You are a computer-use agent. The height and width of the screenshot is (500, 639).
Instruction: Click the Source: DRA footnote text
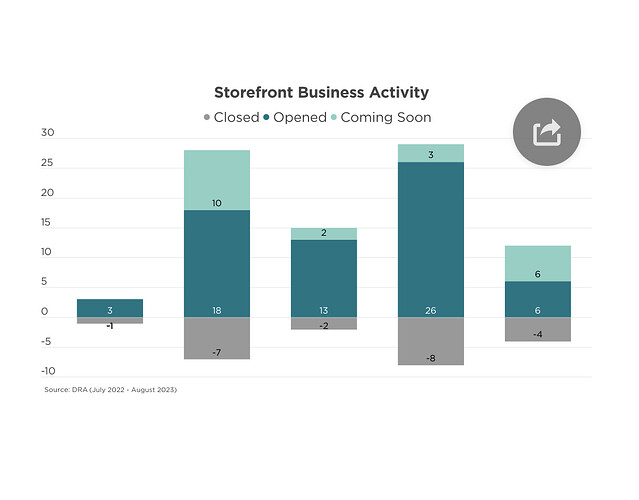pyautogui.click(x=110, y=390)
